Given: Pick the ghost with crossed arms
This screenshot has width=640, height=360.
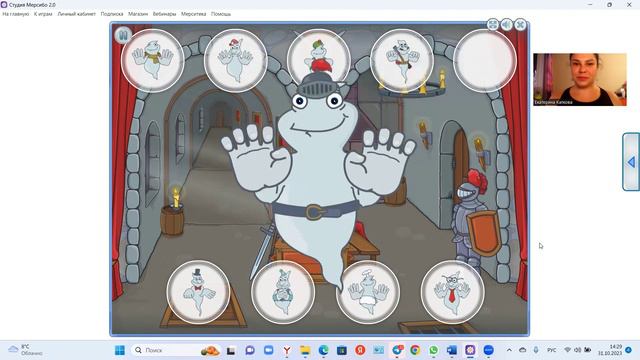Looking at the screenshot, I should (x=283, y=292).
